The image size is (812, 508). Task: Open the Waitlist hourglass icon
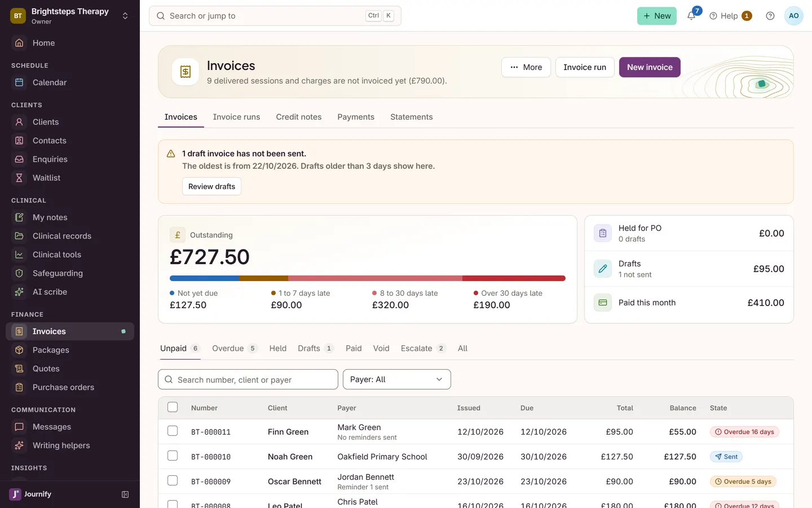(19, 178)
